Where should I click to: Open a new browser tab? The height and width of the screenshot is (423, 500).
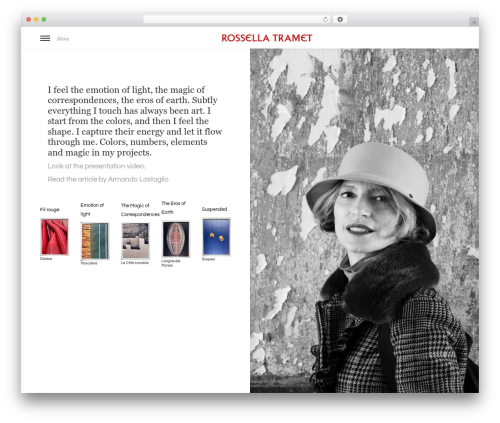474,22
